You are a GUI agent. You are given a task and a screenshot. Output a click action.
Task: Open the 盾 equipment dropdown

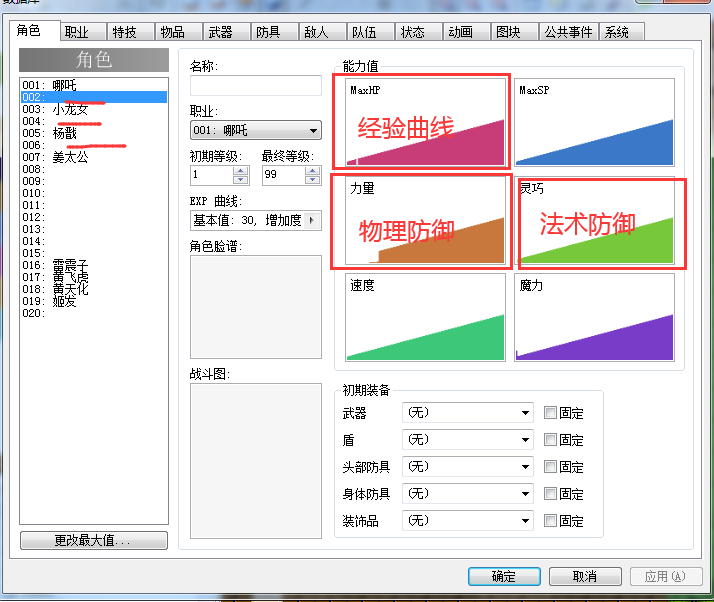[x=468, y=440]
